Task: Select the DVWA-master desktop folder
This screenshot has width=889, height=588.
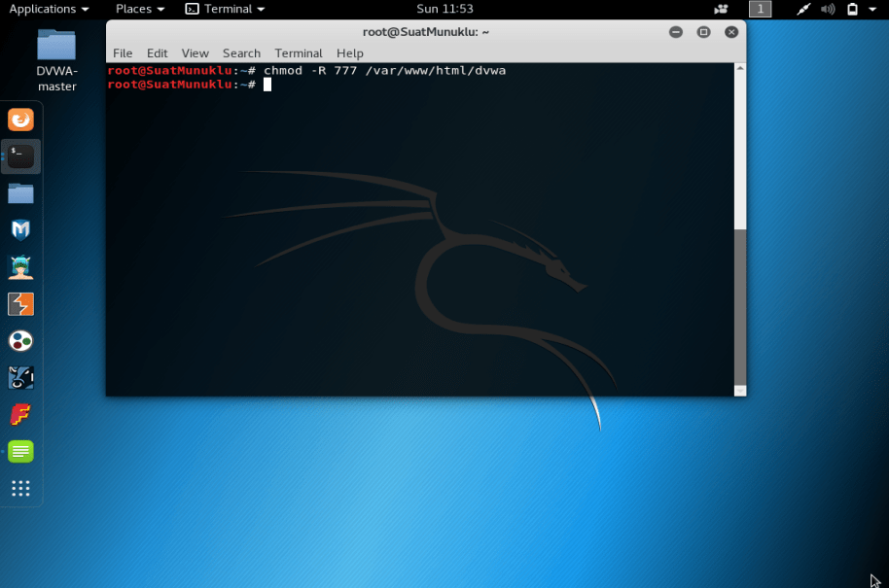Action: pyautogui.click(x=56, y=60)
